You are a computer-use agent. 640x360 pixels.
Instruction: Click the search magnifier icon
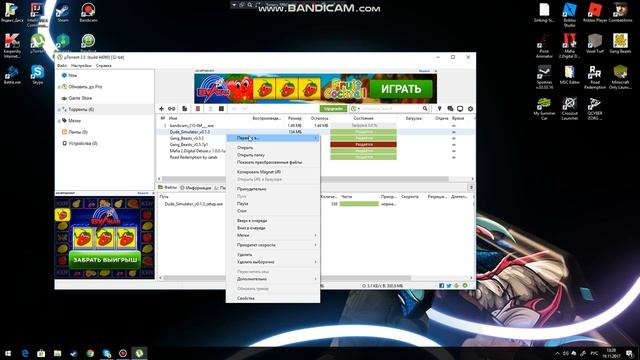point(425,109)
